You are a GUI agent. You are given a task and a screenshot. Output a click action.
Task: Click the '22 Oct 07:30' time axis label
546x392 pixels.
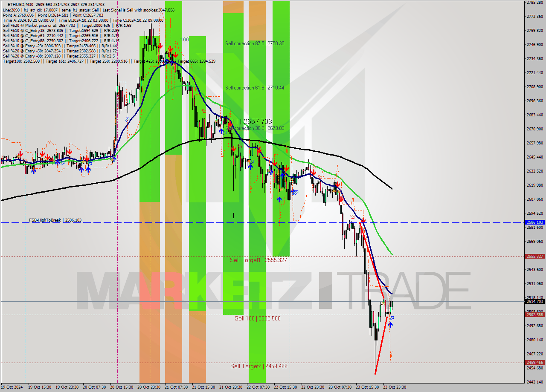pos(258,387)
